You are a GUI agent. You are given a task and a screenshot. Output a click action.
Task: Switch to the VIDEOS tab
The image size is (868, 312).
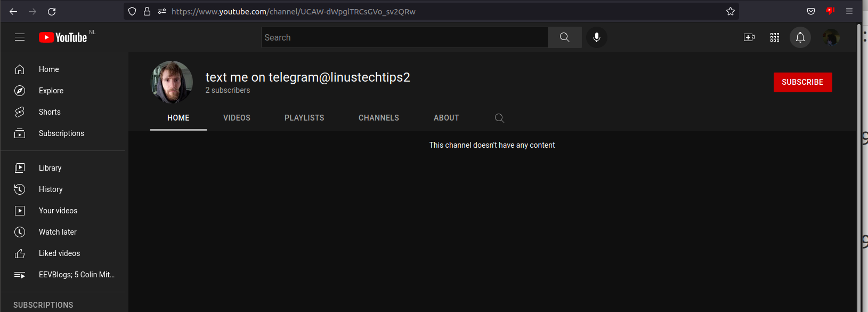(237, 118)
